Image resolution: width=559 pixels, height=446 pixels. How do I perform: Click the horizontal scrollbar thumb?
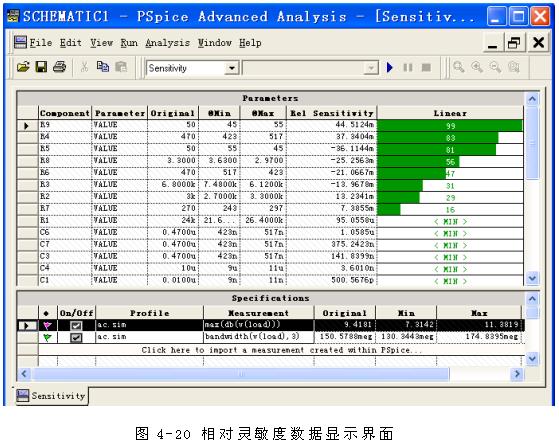click(x=241, y=374)
